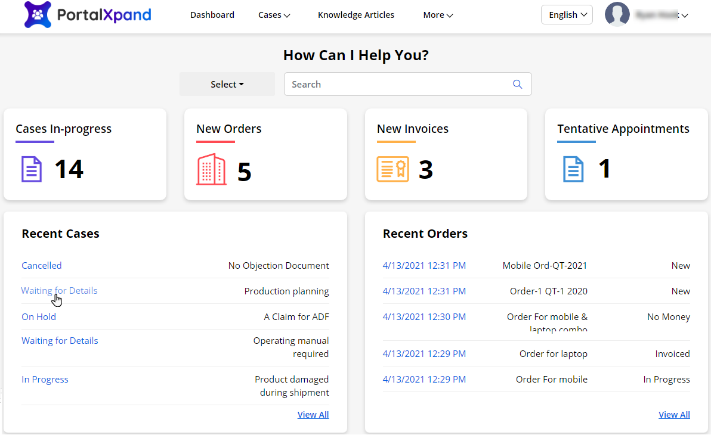Viewport: 711px width, 435px height.
Task: Click View All under Recent Orders
Action: (x=673, y=414)
